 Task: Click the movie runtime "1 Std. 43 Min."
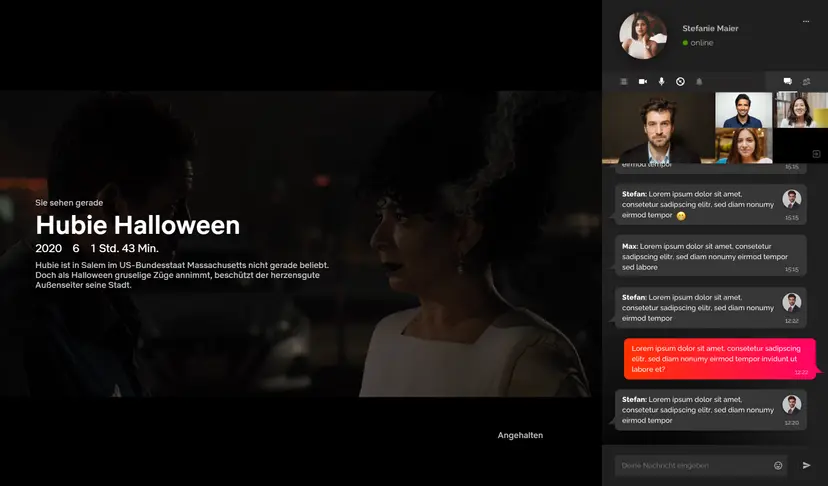(125, 248)
